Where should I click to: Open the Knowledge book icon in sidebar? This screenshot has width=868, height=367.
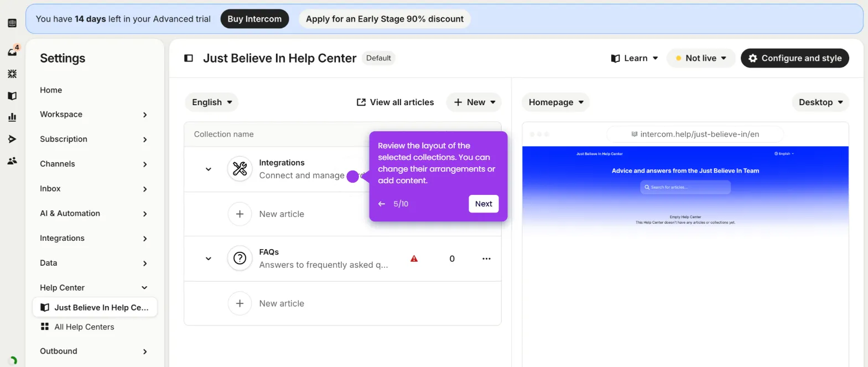pyautogui.click(x=12, y=96)
